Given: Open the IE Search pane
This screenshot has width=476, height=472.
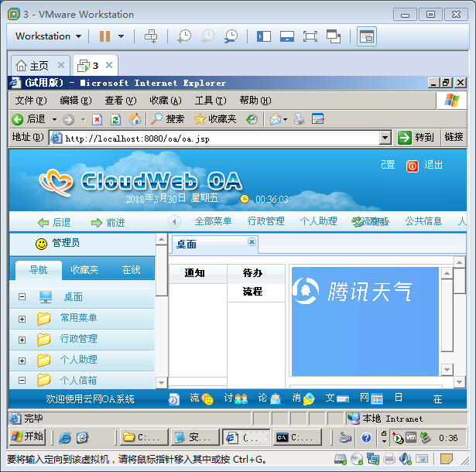Looking at the screenshot, I should [x=168, y=119].
